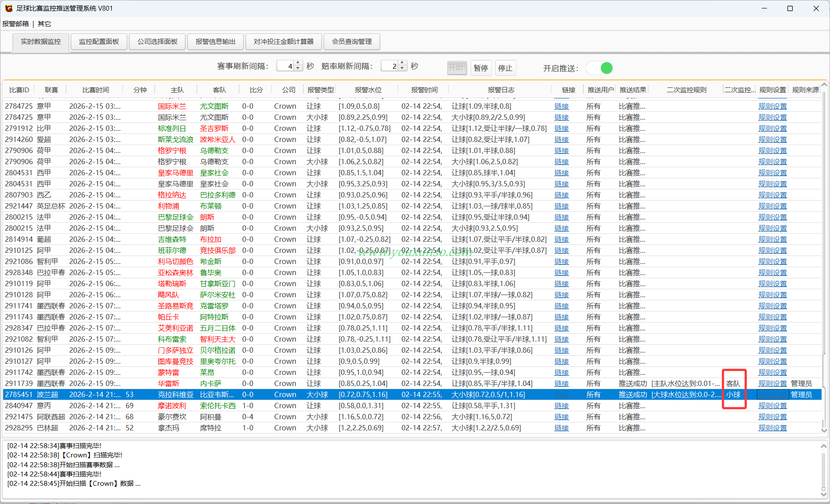Switch to 对冲投注金额计算器 tab

283,42
